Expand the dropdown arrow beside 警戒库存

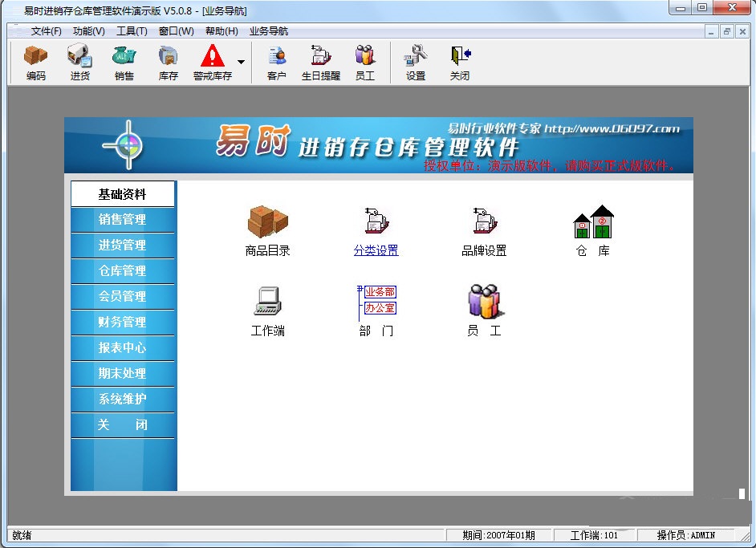241,62
